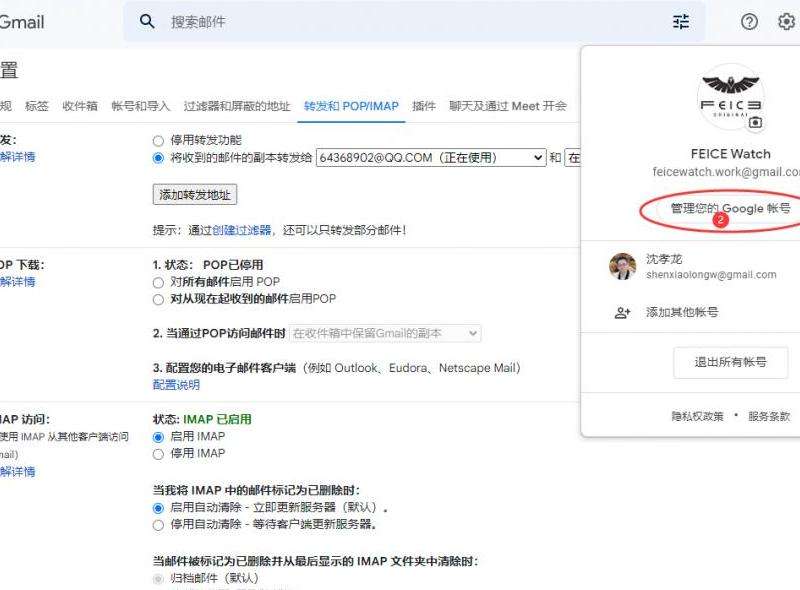Open 在收件箱中保留Gmail的副本 dropdown
The width and height of the screenshot is (800, 590).
385,333
